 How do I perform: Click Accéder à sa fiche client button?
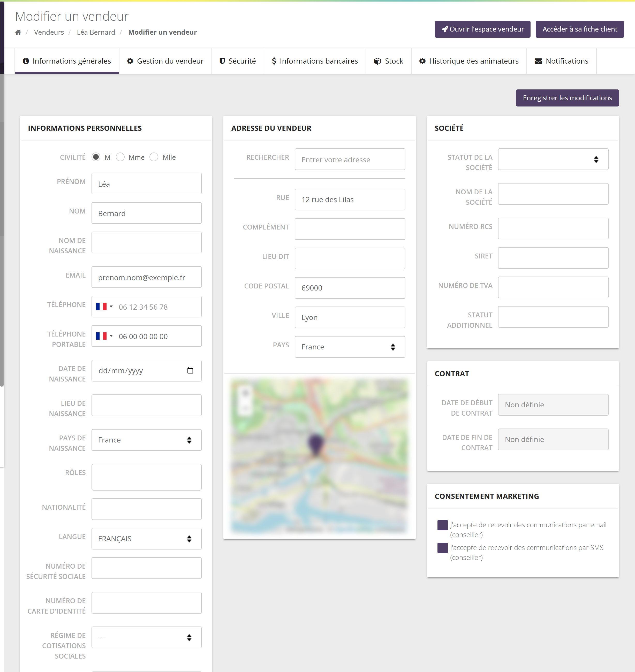tap(579, 29)
